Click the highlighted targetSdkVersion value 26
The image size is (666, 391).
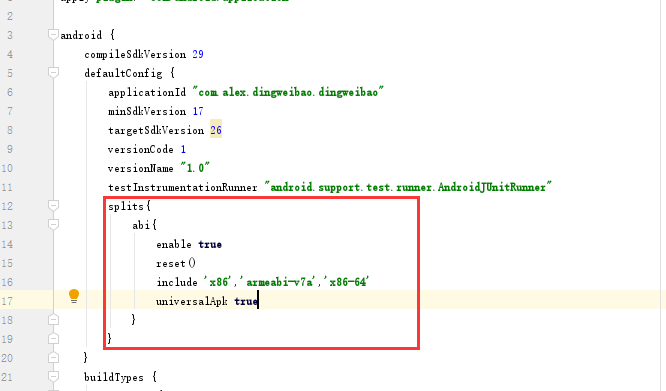coord(216,130)
